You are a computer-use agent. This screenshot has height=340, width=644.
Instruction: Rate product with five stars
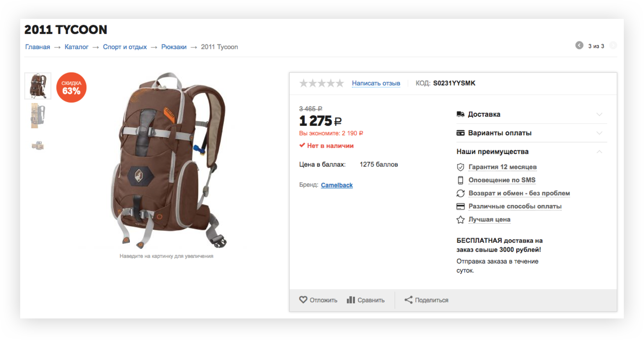click(340, 83)
